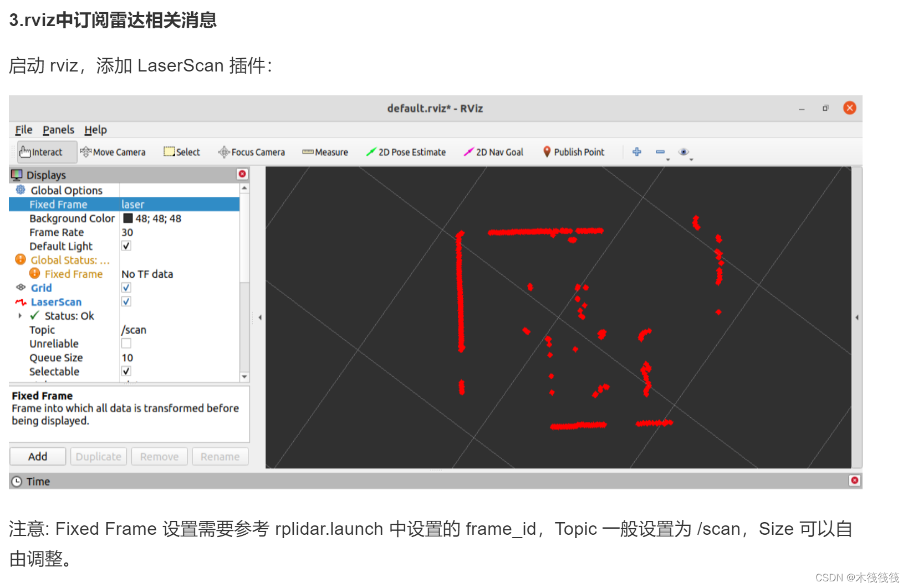Close the Time panel

[855, 480]
